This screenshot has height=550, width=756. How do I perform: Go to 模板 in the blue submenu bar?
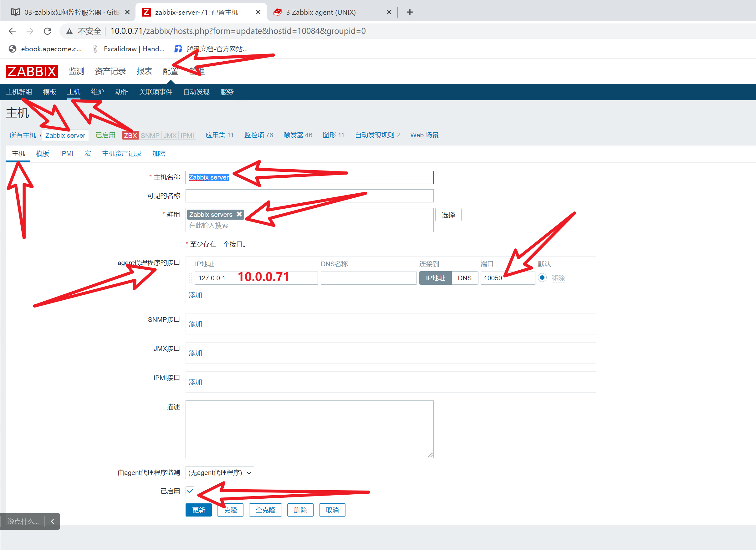click(50, 92)
